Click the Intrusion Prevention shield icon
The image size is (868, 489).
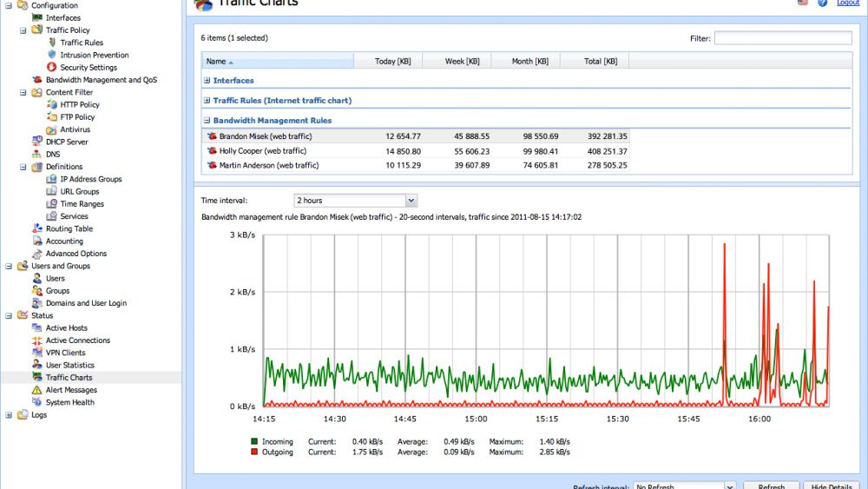[52, 55]
